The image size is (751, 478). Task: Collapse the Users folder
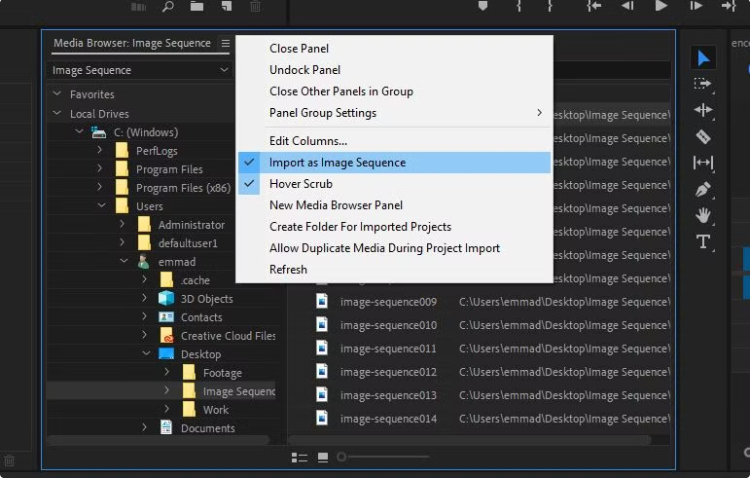[102, 205]
